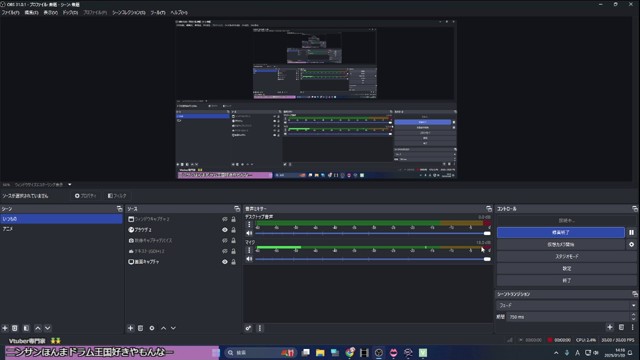Image resolution: width=640 pixels, height=360 pixels.
Task: Select the アニメ scene
Action: (61, 229)
